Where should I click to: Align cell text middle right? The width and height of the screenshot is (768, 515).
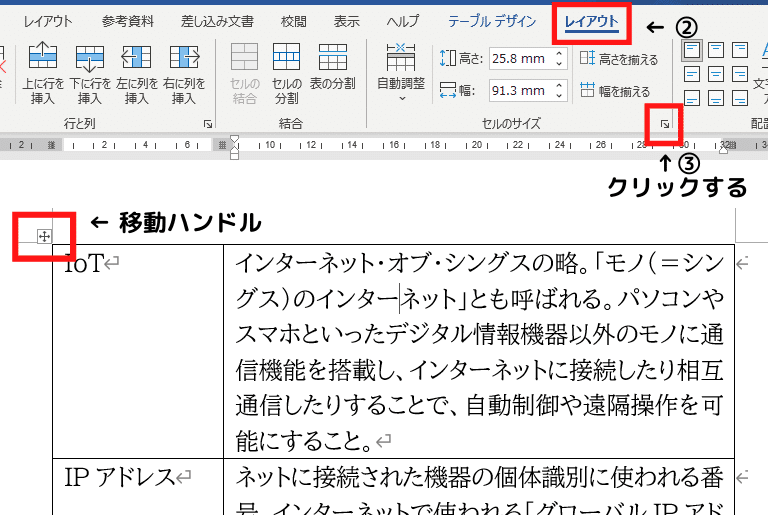coord(740,74)
